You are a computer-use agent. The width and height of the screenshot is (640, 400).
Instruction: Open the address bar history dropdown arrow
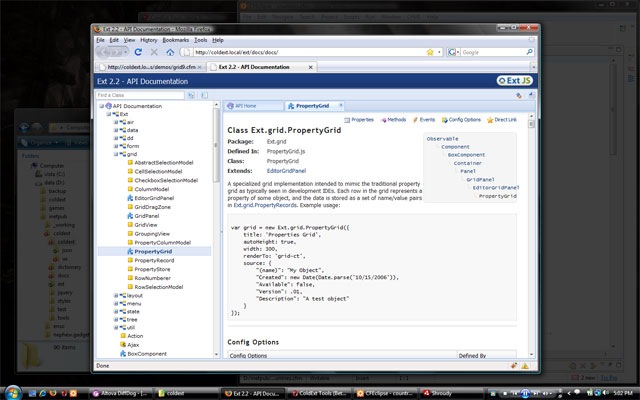point(439,52)
